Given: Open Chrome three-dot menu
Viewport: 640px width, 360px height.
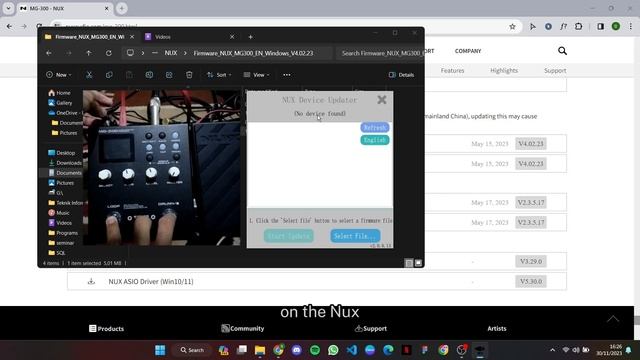Looking at the screenshot, I should pyautogui.click(x=631, y=27).
